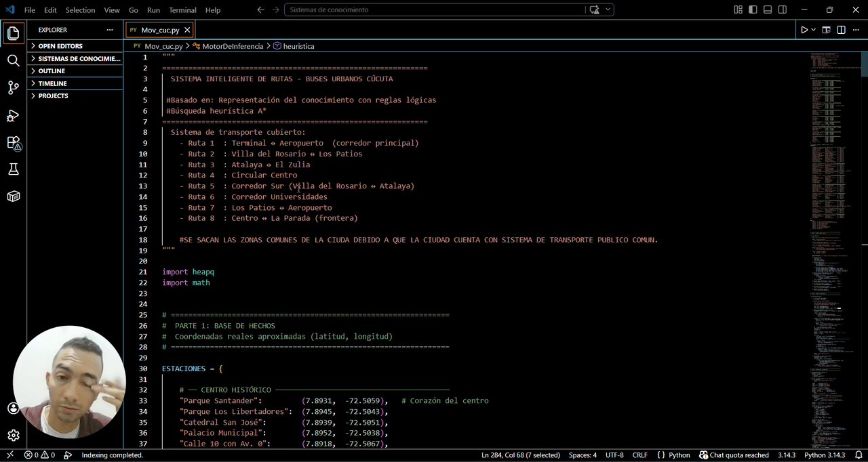
Task: Expand the TIMELINE section
Action: click(52, 83)
